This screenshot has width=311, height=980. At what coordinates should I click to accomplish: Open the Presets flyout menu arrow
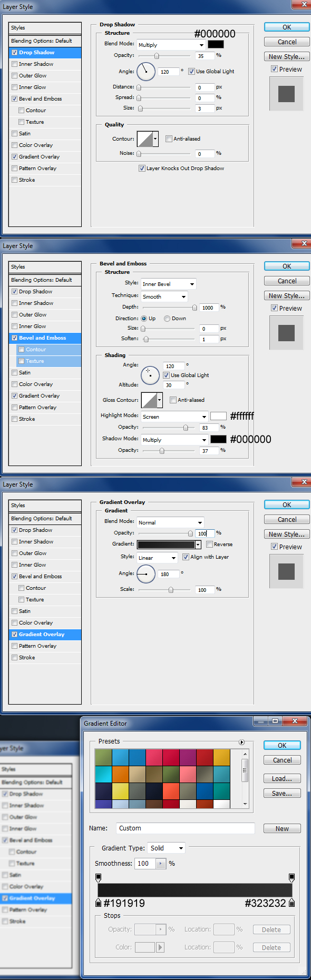coord(241,742)
